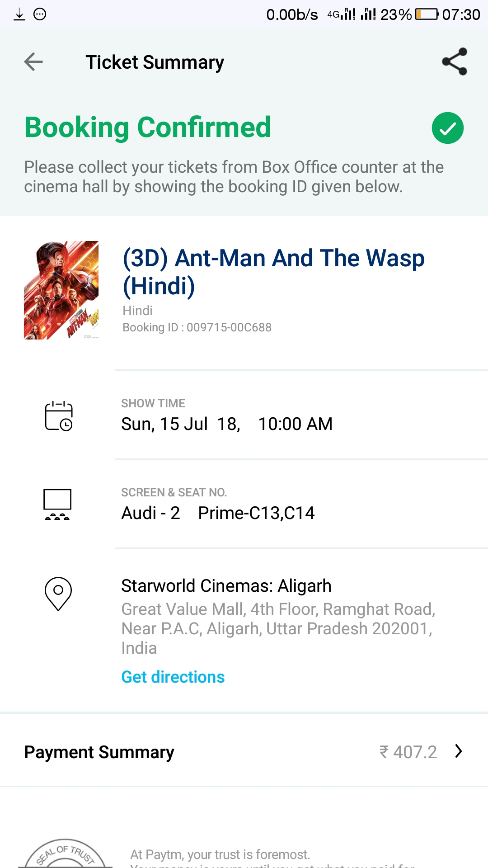Tap the share icon
Viewport: 488px width, 868px height.
pos(454,61)
